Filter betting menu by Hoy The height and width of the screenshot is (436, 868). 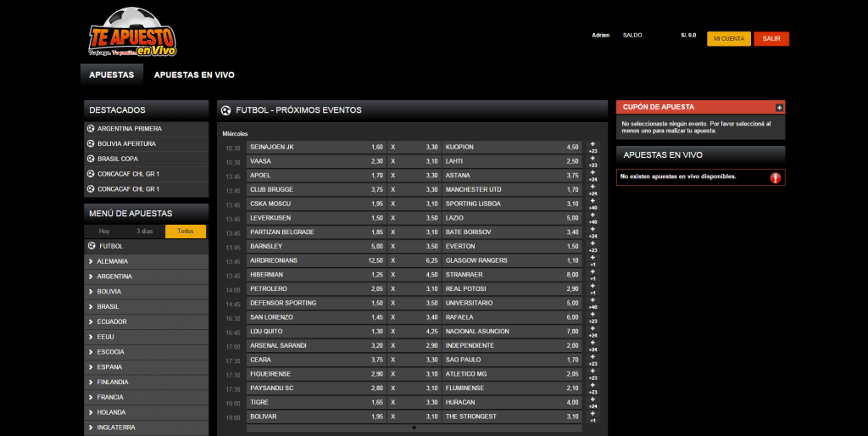(x=104, y=232)
